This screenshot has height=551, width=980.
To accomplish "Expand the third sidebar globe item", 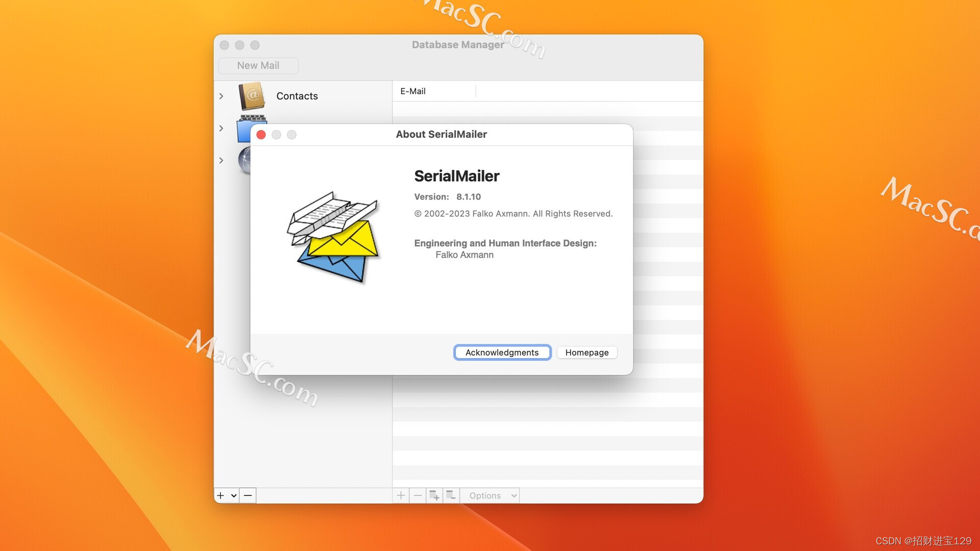I will pyautogui.click(x=222, y=160).
